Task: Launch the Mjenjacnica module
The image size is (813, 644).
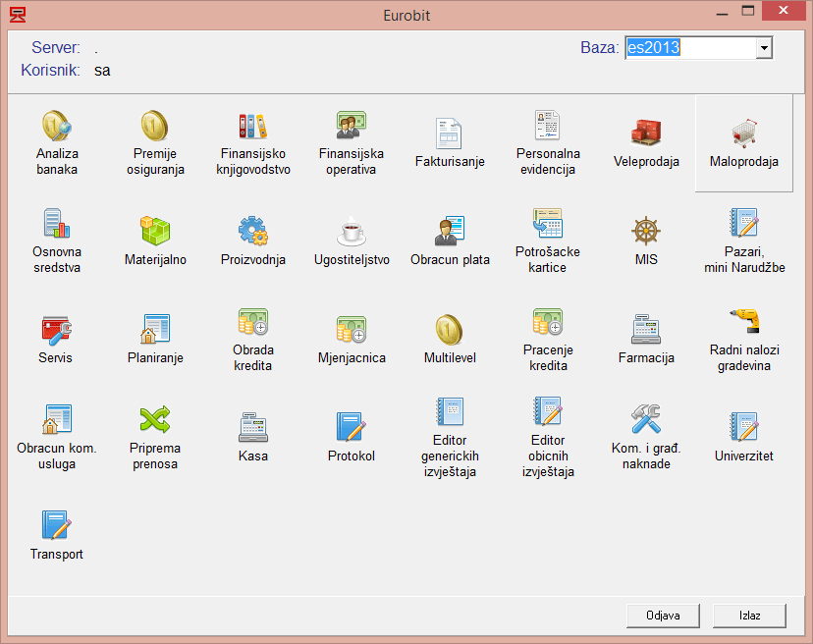Action: tap(352, 340)
